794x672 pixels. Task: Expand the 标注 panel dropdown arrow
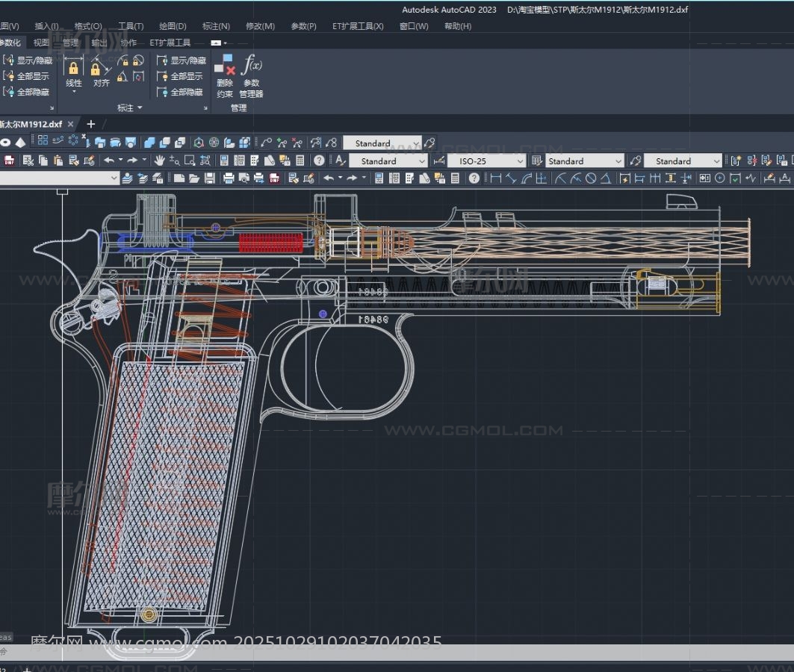tap(139, 108)
